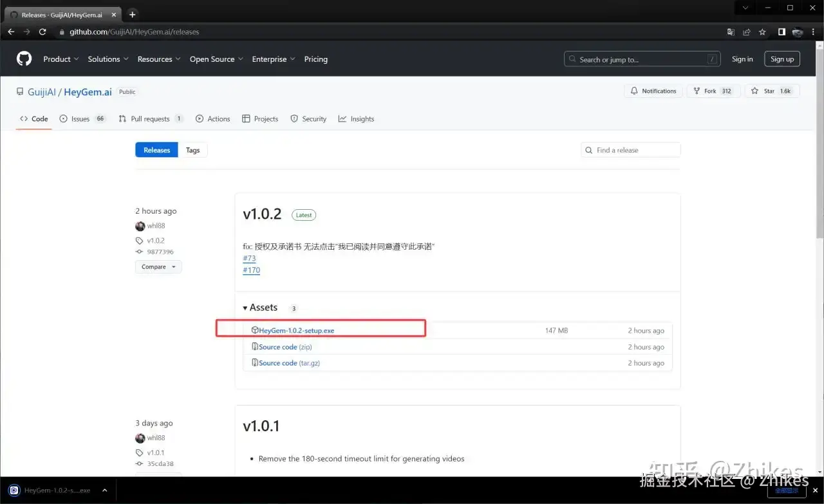The image size is (824, 504).
Task: Open the Pull requests tab
Action: (151, 118)
